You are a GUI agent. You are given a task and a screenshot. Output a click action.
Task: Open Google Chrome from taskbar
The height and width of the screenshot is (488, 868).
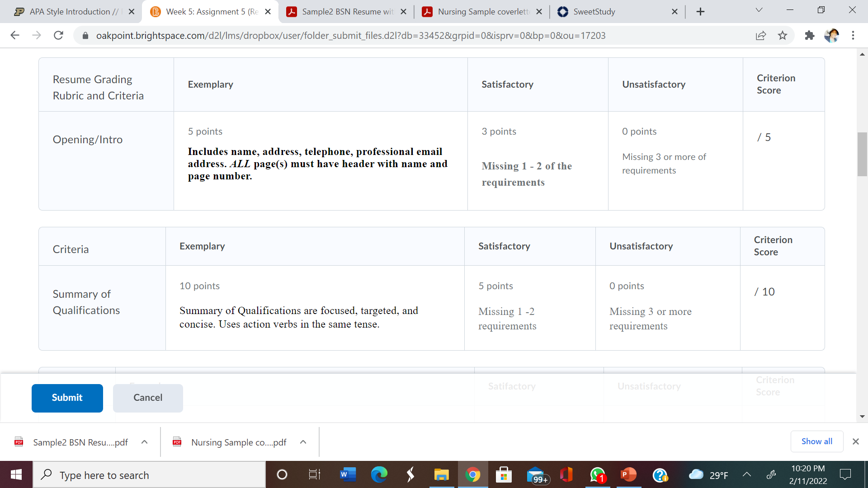pos(473,474)
